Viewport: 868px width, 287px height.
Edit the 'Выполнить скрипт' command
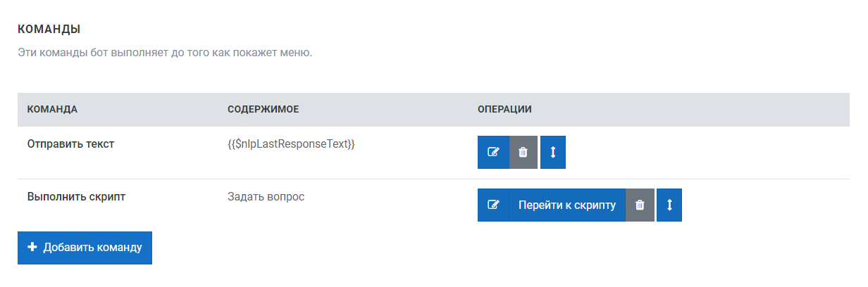click(493, 205)
